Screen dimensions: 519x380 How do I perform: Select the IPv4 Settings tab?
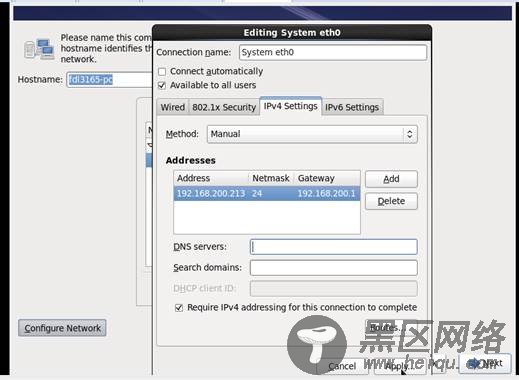[291, 106]
